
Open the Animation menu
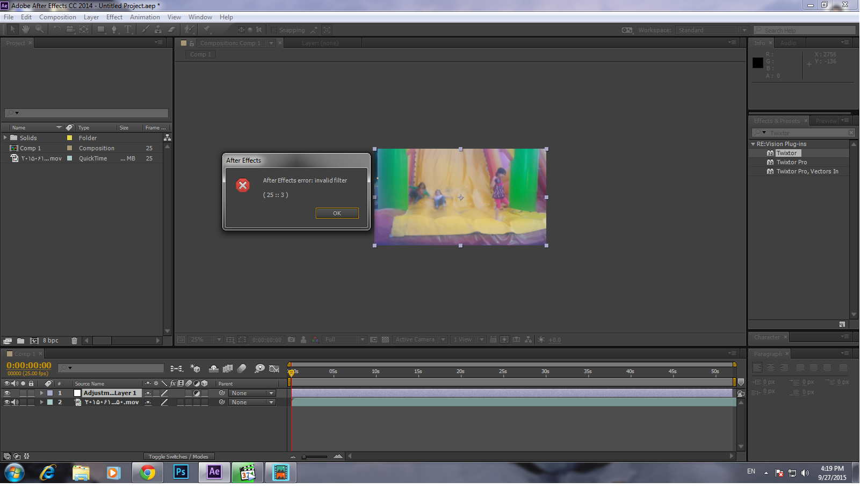[146, 17]
